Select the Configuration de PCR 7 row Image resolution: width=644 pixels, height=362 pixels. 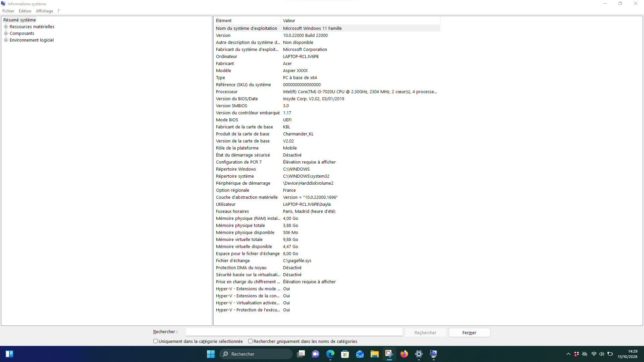click(x=327, y=162)
